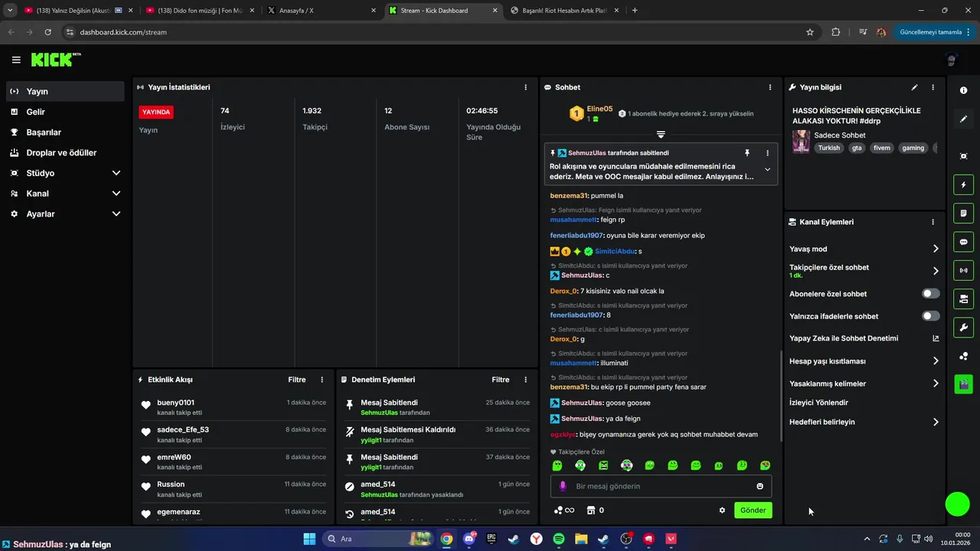
Task: Click bueny0101 in activity feed
Action: pyautogui.click(x=175, y=403)
